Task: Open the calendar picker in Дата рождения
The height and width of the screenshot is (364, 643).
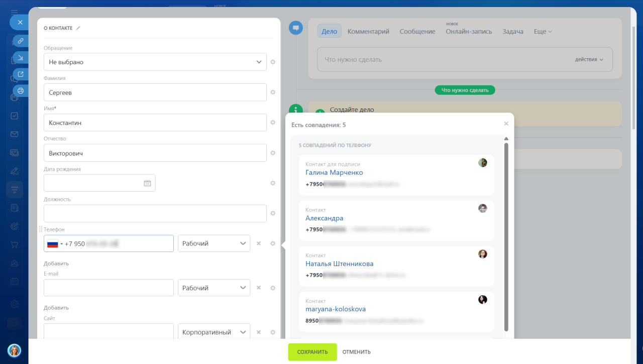Action: (147, 183)
